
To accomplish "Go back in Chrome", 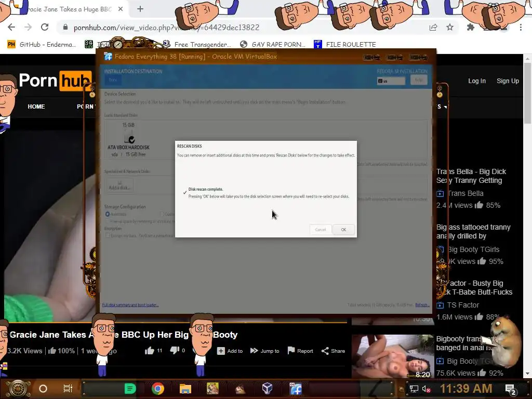I will pos(11,27).
